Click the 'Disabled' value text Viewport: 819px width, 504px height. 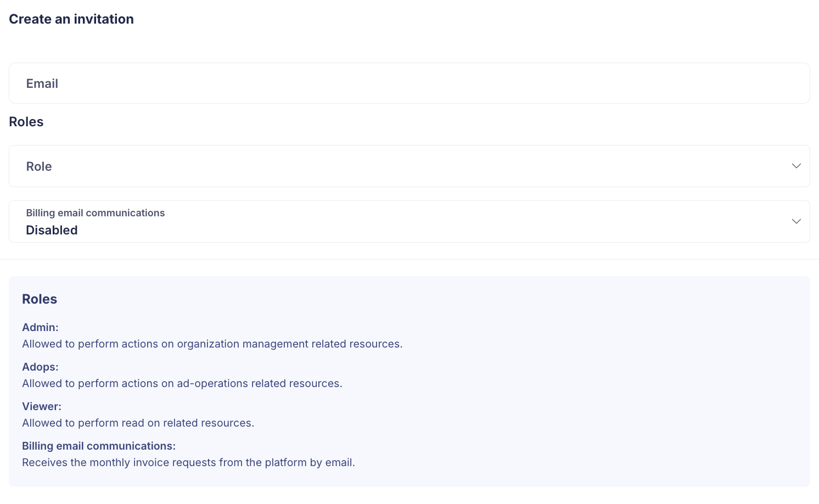[x=52, y=230]
